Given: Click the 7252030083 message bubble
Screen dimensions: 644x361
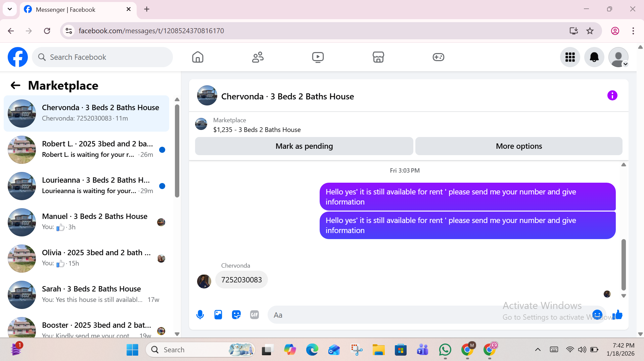Looking at the screenshot, I should pos(241,280).
